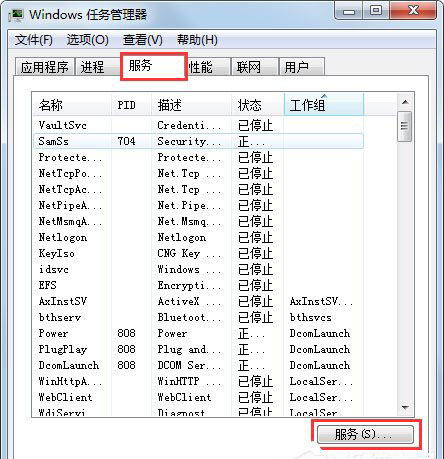Viewport: 444px width, 459px height.
Task: Select the SamSs service row
Action: (x=198, y=141)
